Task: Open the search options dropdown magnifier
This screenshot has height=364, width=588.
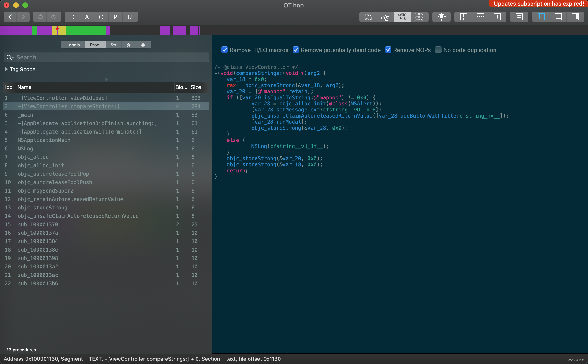Action: coord(10,57)
